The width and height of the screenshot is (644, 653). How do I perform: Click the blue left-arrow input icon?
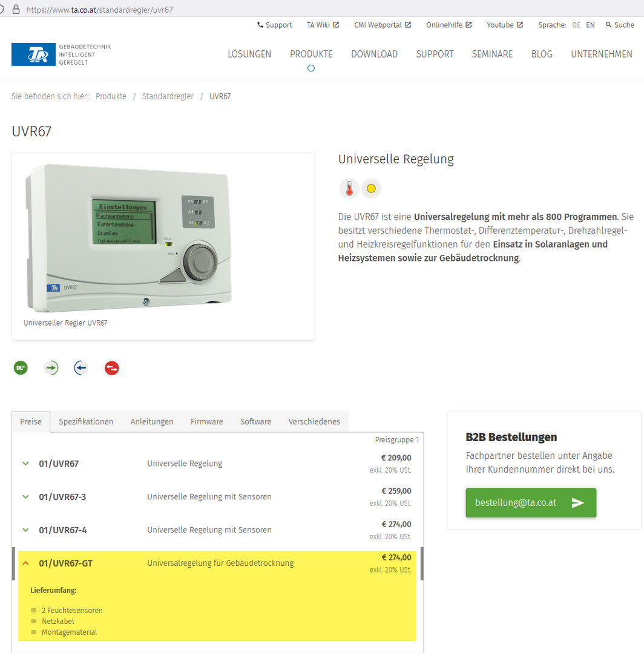81,368
